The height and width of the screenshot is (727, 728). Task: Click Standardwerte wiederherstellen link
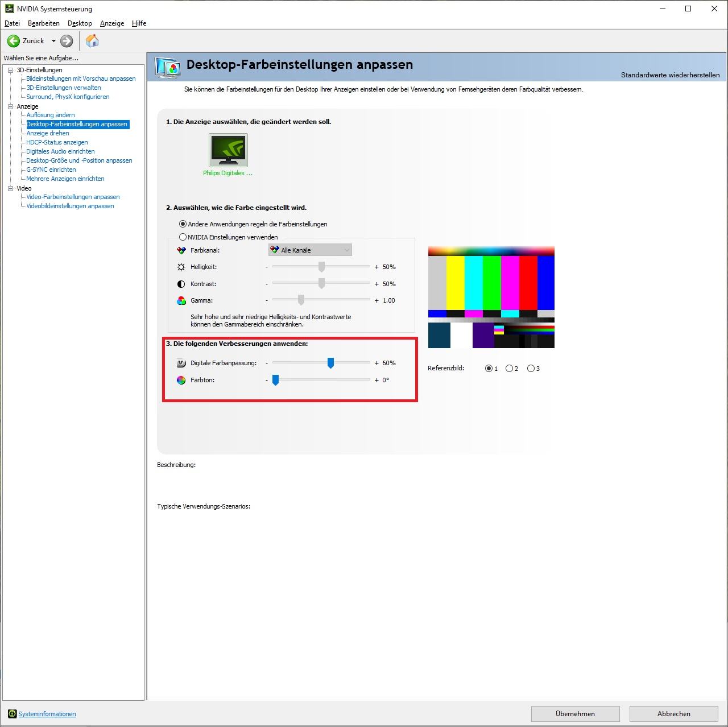[670, 75]
